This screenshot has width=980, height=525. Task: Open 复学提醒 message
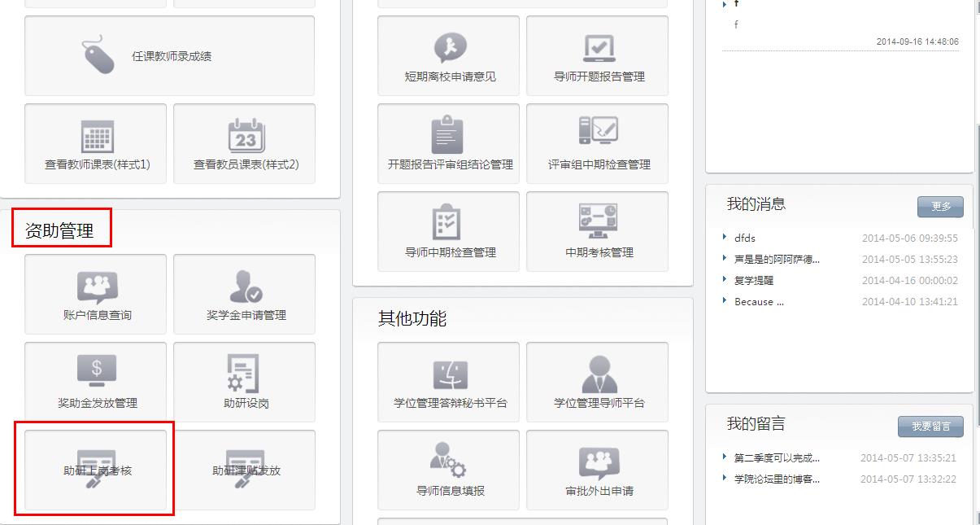coord(753,281)
